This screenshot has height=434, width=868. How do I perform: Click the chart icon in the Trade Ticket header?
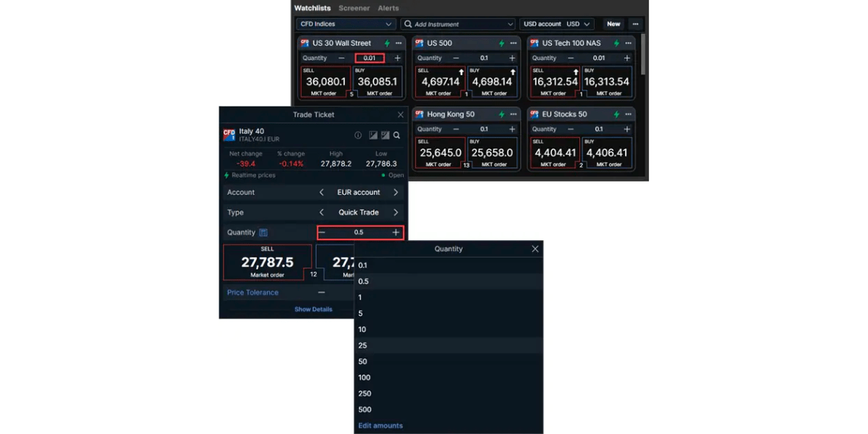click(374, 135)
